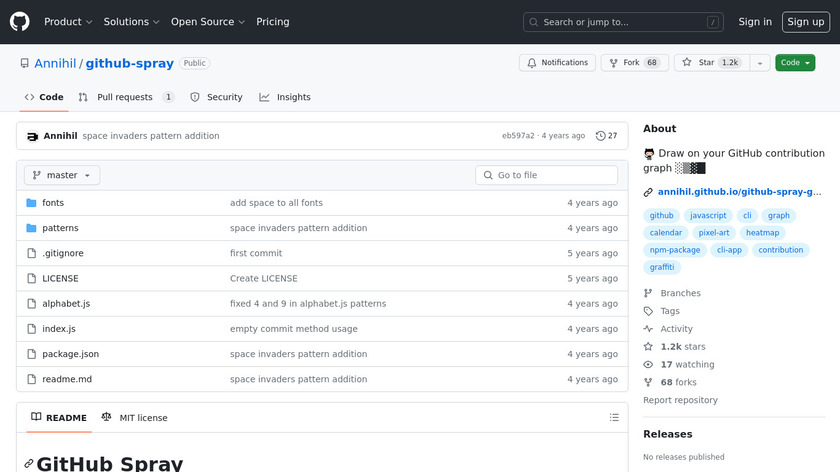Image resolution: width=840 pixels, height=472 pixels.
Task: Open the eb597a2 commit hash
Action: click(518, 136)
